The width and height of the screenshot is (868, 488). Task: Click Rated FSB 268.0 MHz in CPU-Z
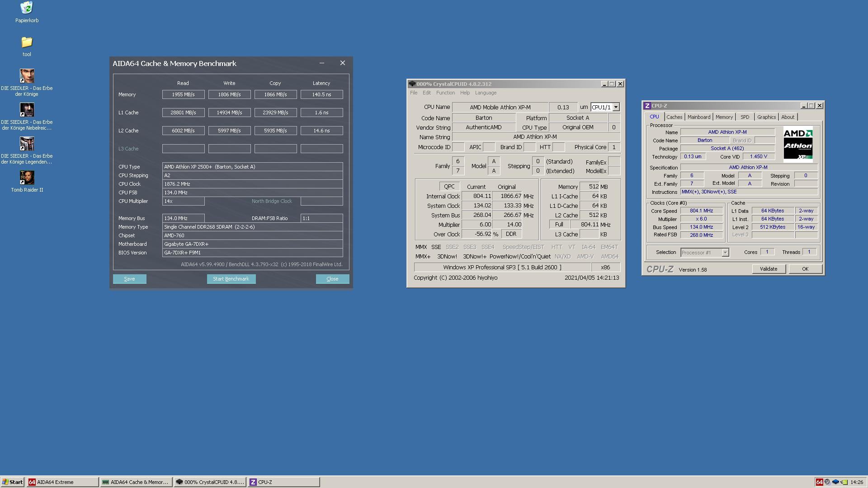tap(701, 235)
